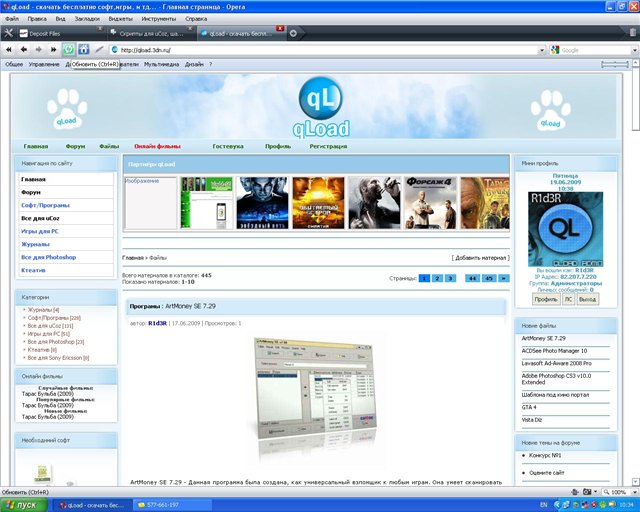Click the next page » button
The width and height of the screenshot is (640, 512).
click(x=504, y=278)
